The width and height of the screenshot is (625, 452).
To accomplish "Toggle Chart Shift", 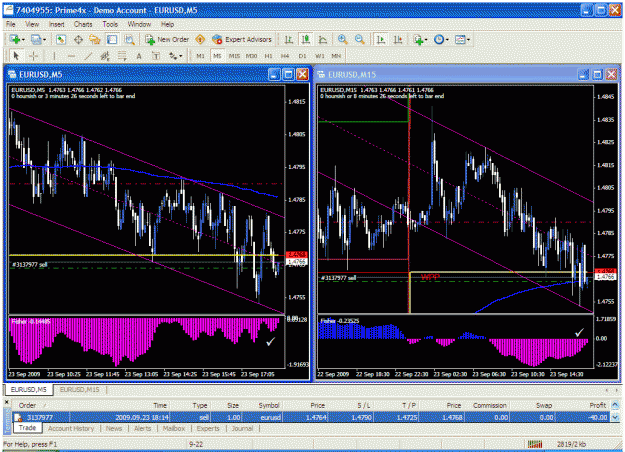I will click(398, 39).
